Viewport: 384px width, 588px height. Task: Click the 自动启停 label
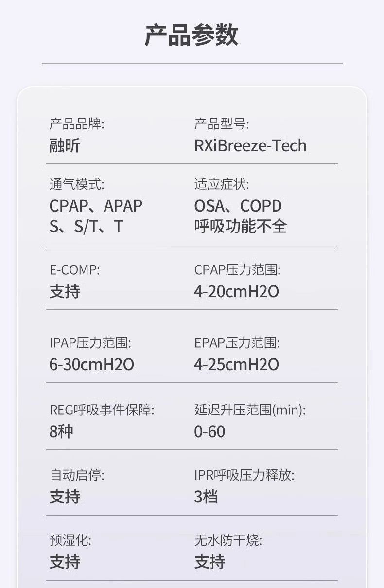pos(77,475)
